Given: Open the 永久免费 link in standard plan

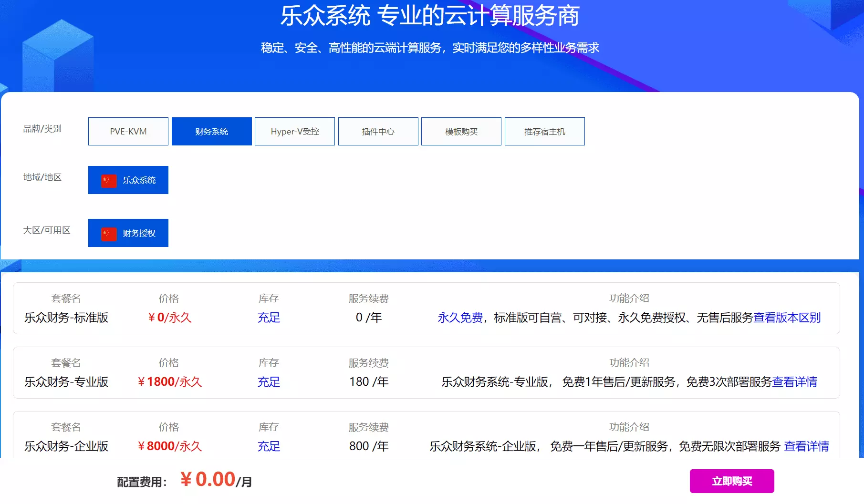Looking at the screenshot, I should tap(460, 318).
